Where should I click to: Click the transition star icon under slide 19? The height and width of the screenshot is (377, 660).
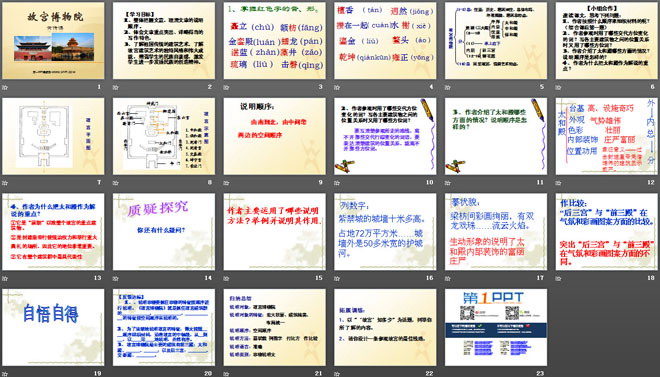(5, 374)
